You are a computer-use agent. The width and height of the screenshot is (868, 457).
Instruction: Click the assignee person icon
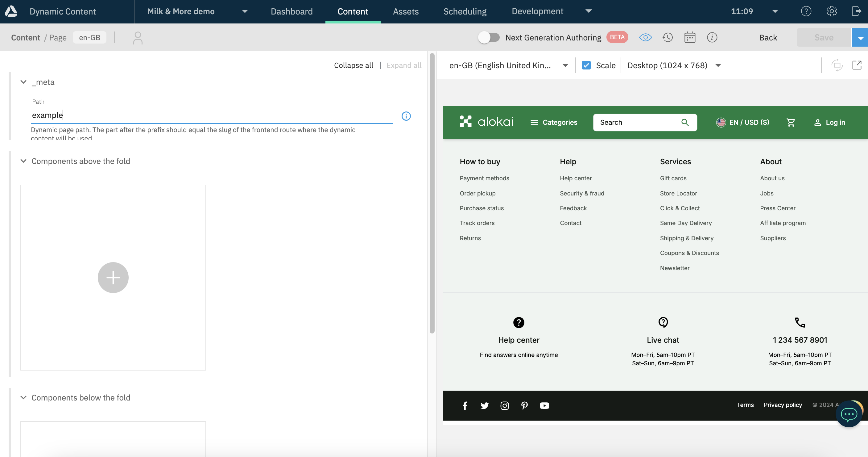tap(138, 38)
